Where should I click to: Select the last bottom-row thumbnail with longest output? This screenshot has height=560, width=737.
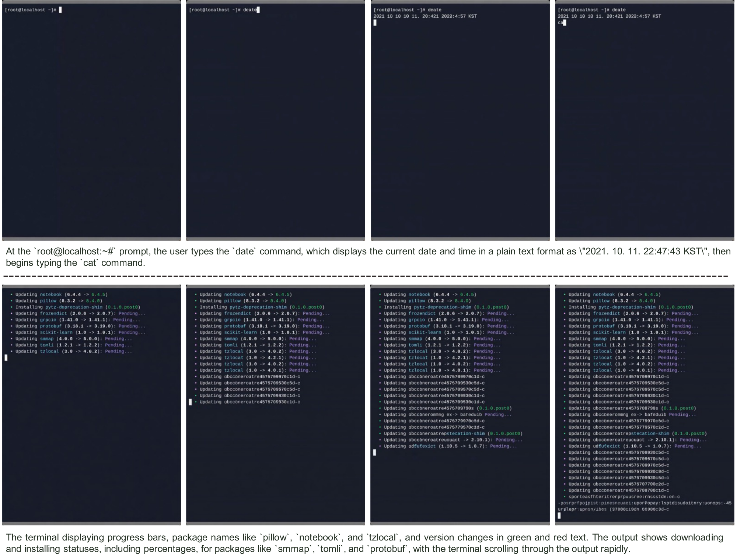point(644,405)
